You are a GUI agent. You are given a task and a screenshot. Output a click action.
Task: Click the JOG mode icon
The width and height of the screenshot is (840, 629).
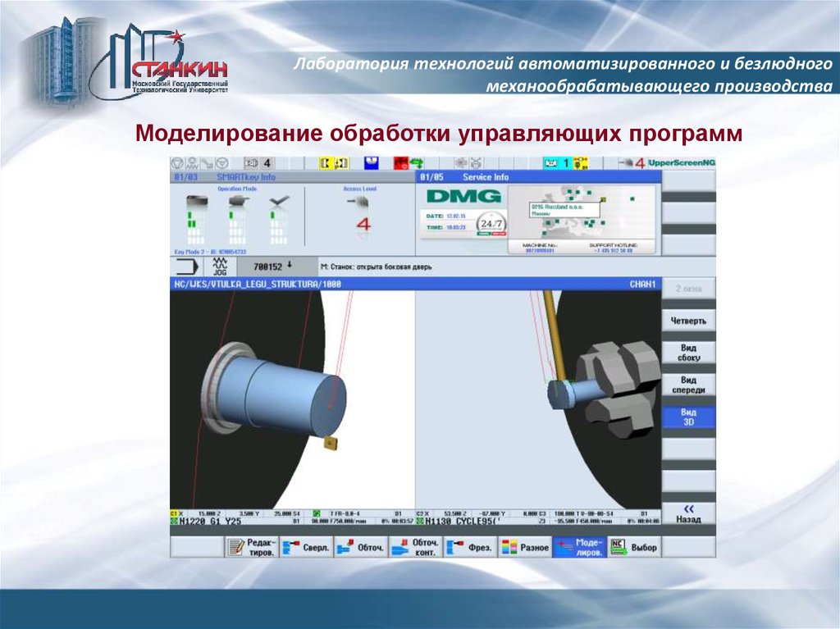(x=220, y=267)
